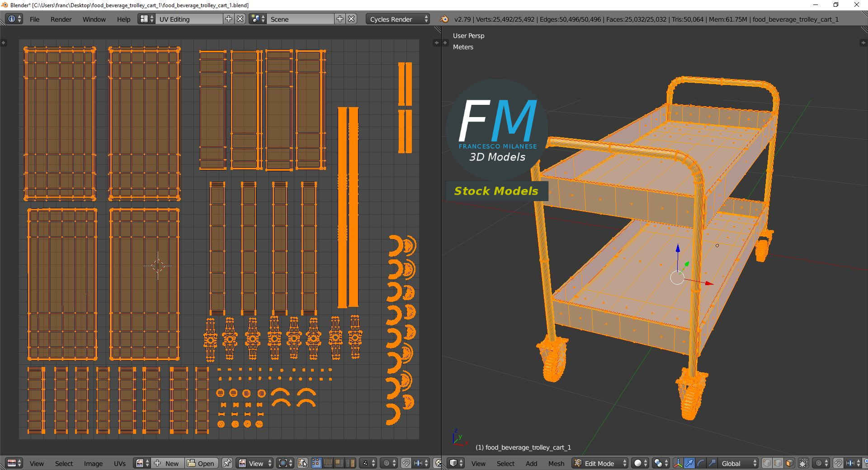Select the UV island selection mode icon

350,463
